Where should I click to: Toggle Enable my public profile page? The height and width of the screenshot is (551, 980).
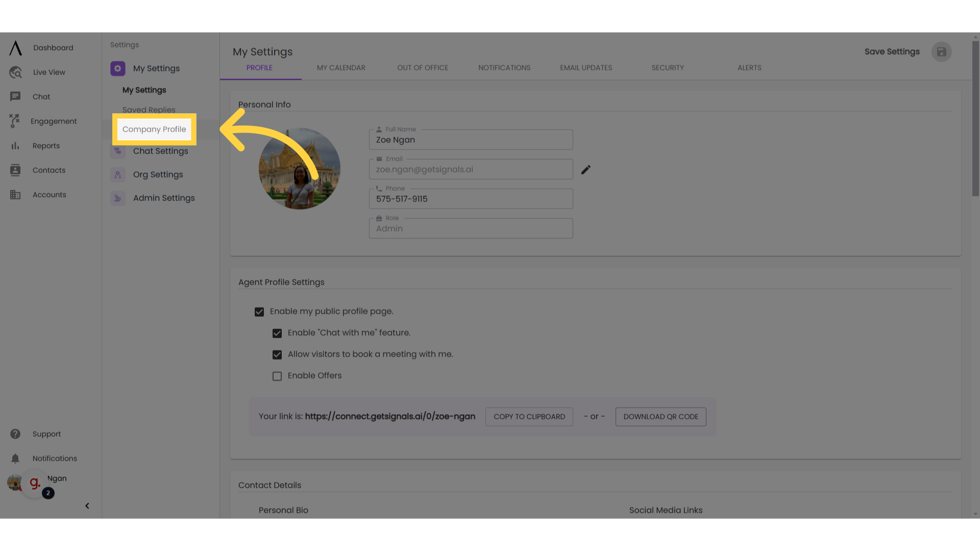(x=258, y=312)
